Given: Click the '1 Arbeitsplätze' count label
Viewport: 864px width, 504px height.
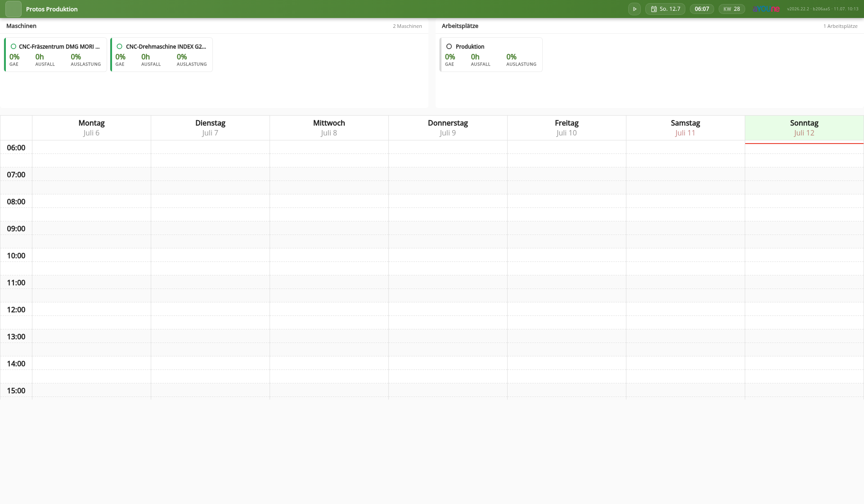Looking at the screenshot, I should click(x=840, y=26).
